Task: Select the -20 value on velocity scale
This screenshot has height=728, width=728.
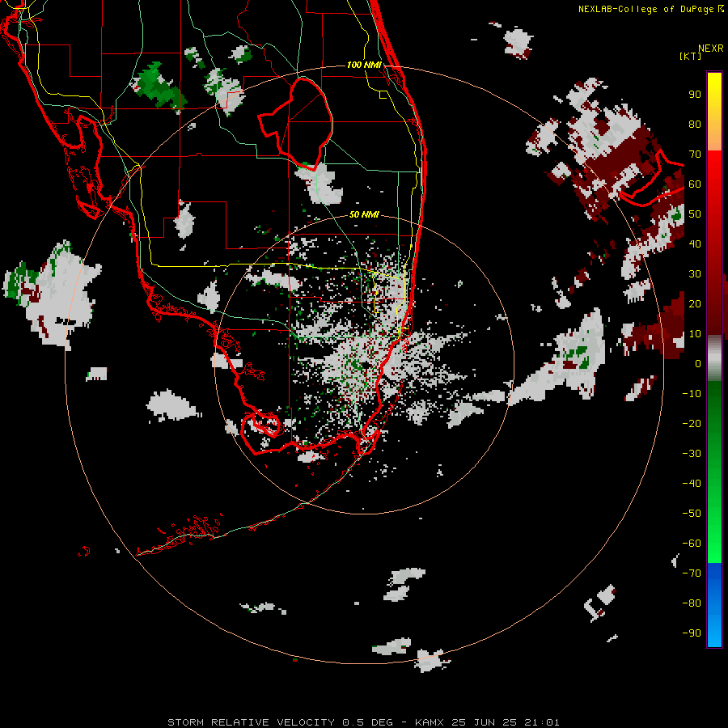Action: [692, 423]
